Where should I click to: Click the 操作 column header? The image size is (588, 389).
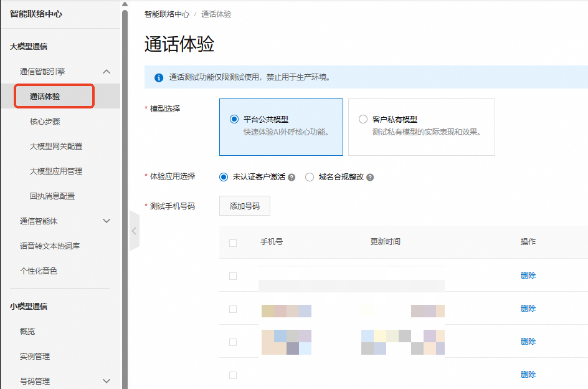(528, 242)
